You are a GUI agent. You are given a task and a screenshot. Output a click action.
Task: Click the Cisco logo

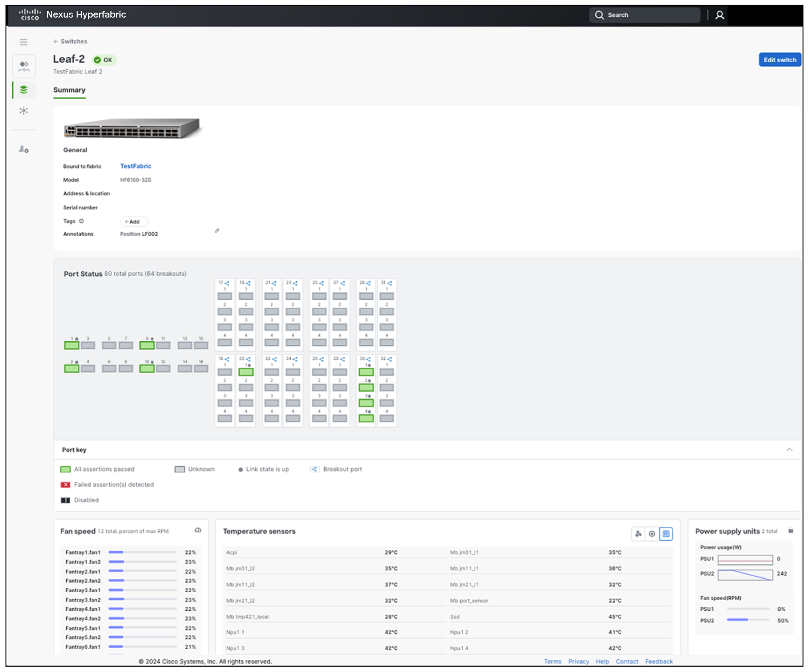point(30,14)
